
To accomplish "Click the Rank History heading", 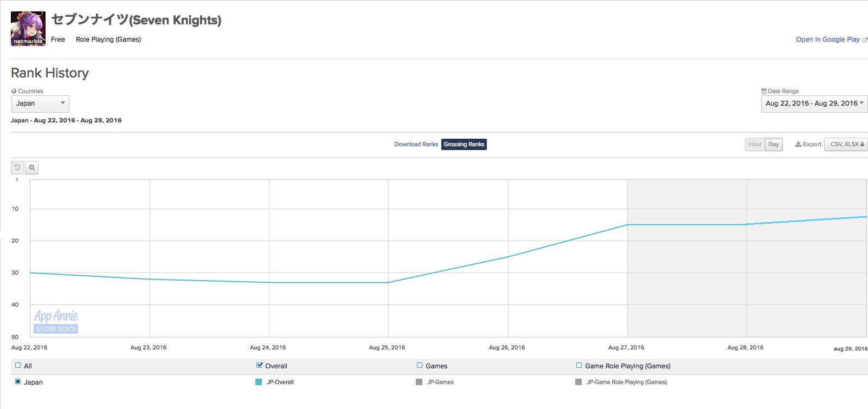I will [50, 73].
